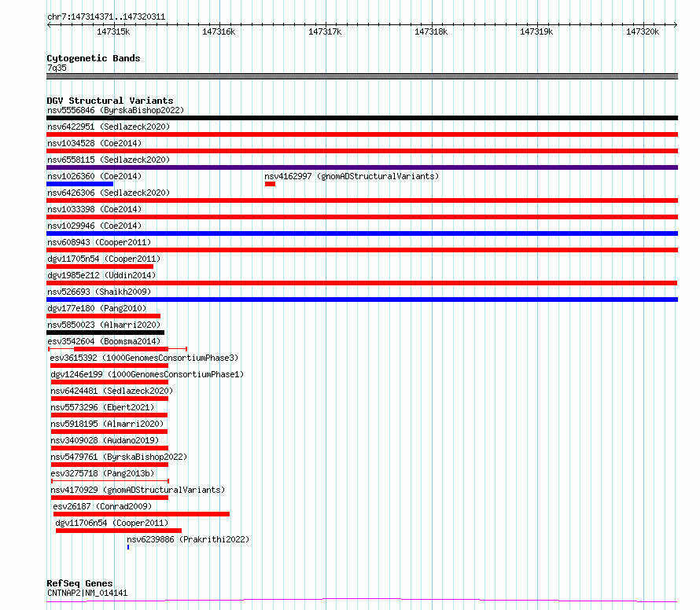700x610 pixels.
Task: Select the red bar under dgv11706n54
Action: 119,531
